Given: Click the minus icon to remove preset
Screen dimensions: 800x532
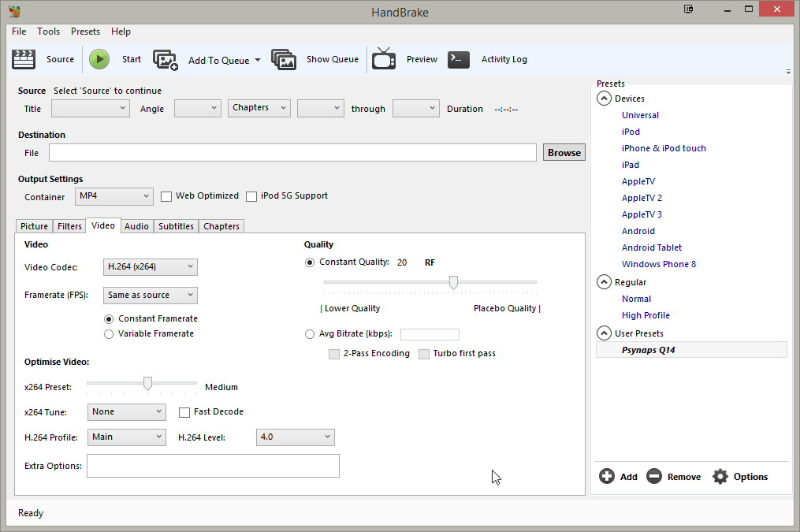Looking at the screenshot, I should pyautogui.click(x=654, y=476).
